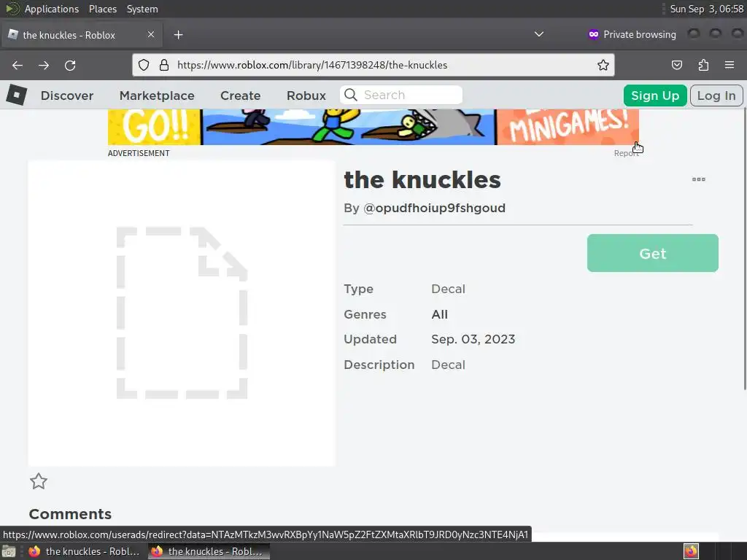Click the green Sign Up button
This screenshot has width=747, height=560.
pos(655,96)
